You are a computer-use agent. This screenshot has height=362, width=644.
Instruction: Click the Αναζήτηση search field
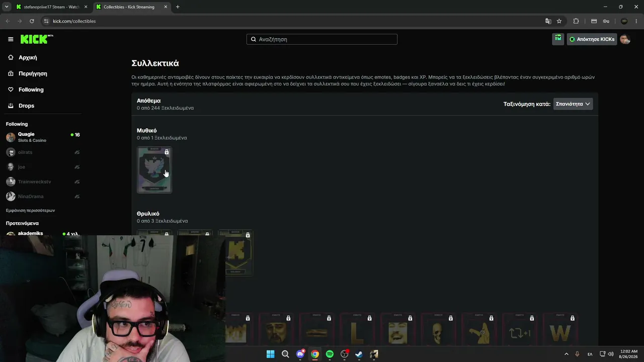coord(322,39)
